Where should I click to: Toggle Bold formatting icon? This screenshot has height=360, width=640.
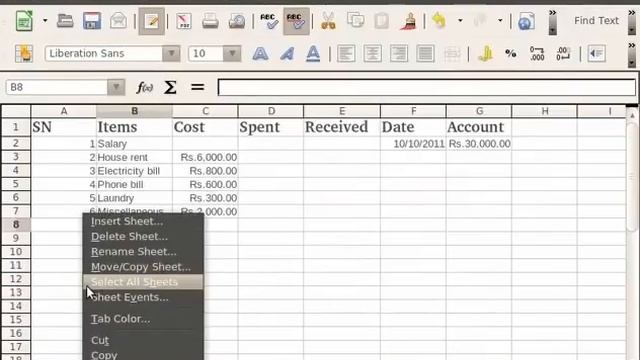pyautogui.click(x=260, y=53)
